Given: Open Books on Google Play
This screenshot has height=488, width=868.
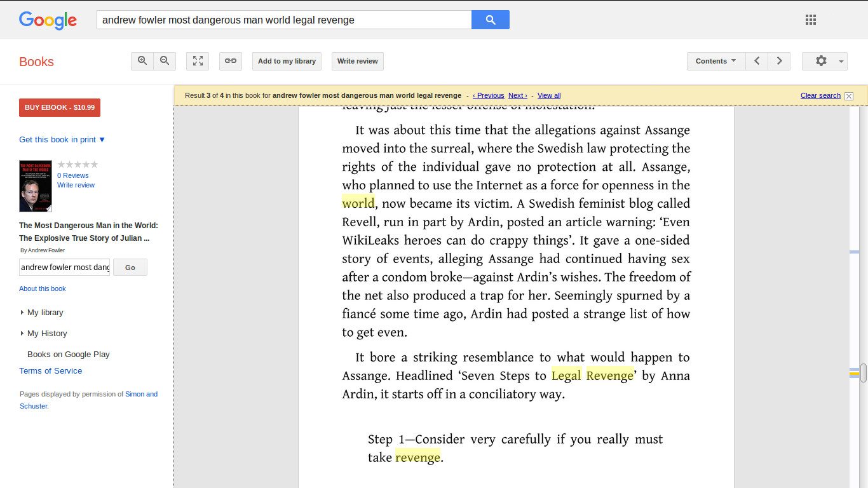Looking at the screenshot, I should 69,354.
